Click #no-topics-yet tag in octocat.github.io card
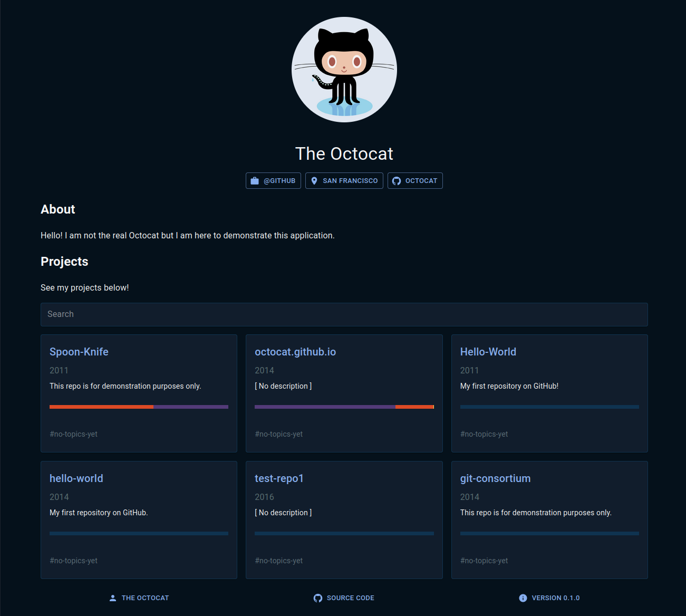This screenshot has width=686, height=616. click(x=279, y=434)
